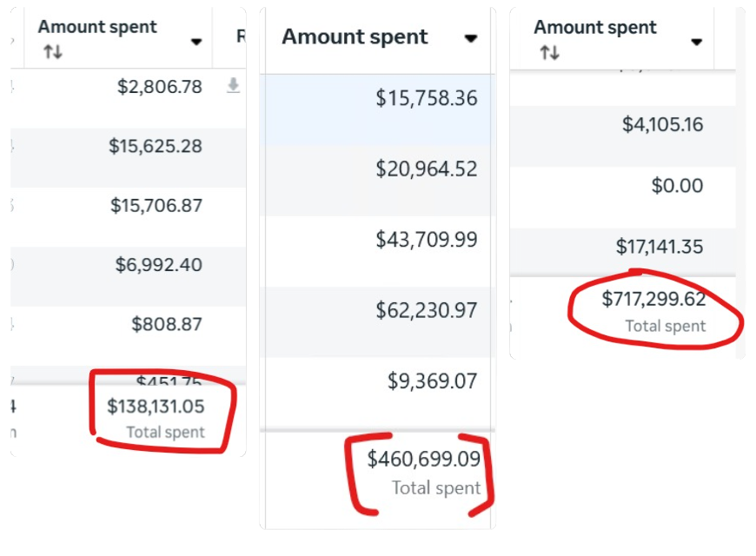
Task: Click the right panel Amount spent header
Action: [x=595, y=28]
